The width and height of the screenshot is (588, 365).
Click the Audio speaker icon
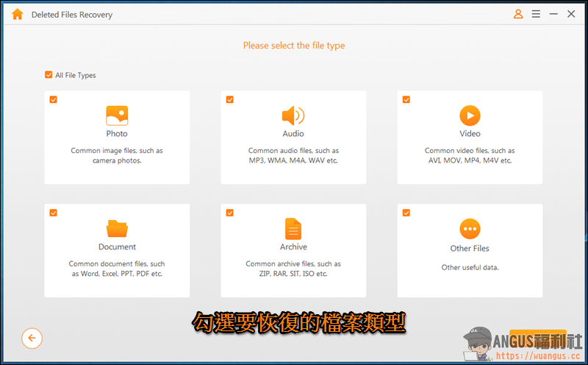pyautogui.click(x=293, y=116)
